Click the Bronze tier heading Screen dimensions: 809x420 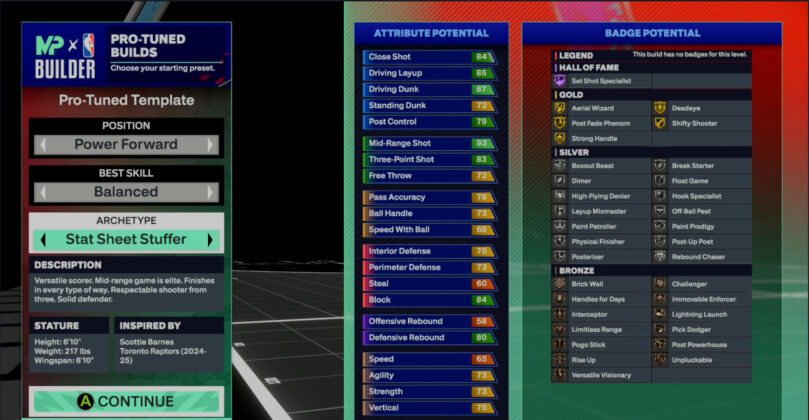point(576,271)
